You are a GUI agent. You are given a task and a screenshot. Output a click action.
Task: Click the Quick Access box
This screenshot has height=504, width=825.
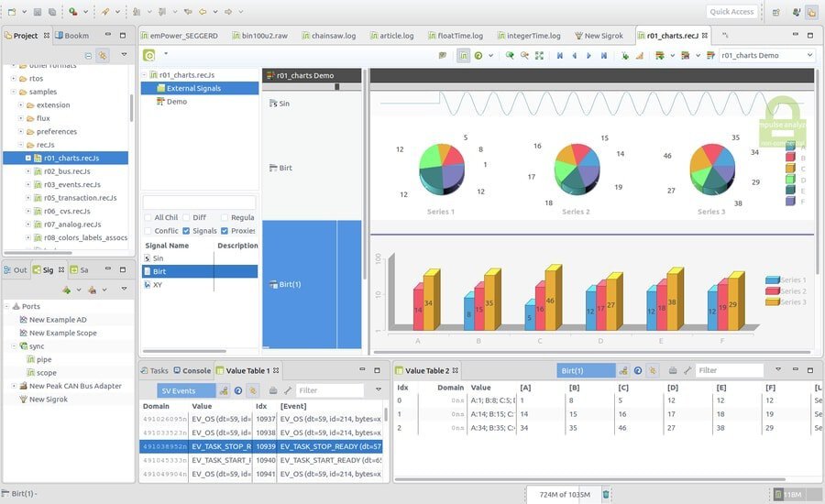click(731, 12)
